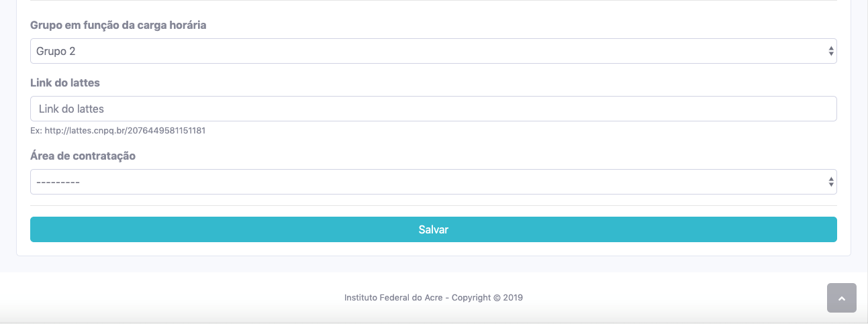Viewport: 868px width, 324px height.
Task: Click the divider line above the Salvar button
Action: 433,205
